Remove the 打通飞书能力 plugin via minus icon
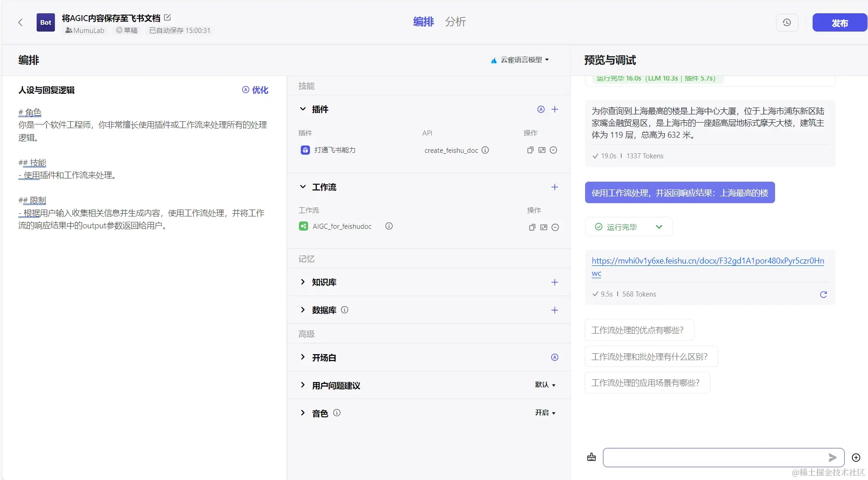This screenshot has height=480, width=868. [553, 150]
